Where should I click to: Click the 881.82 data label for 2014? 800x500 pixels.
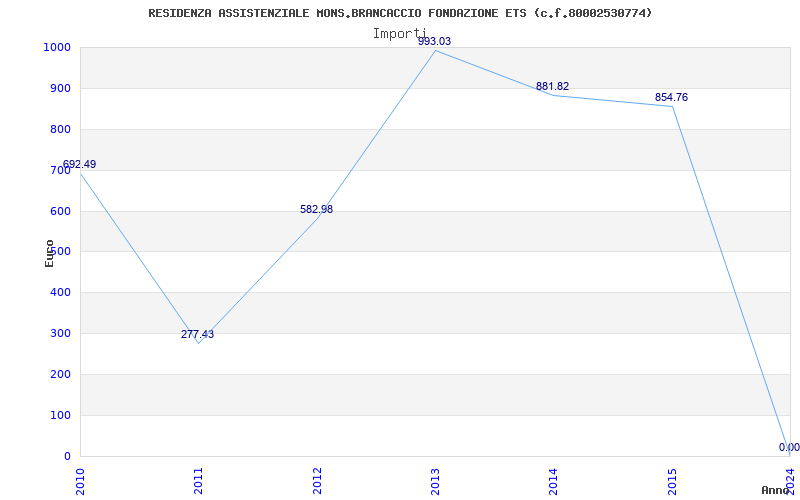(x=553, y=86)
